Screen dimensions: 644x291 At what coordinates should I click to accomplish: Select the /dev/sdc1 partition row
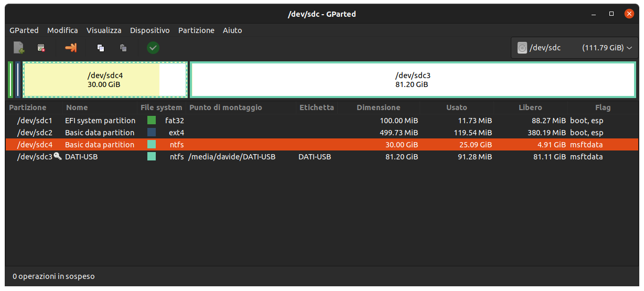pyautogui.click(x=322, y=120)
